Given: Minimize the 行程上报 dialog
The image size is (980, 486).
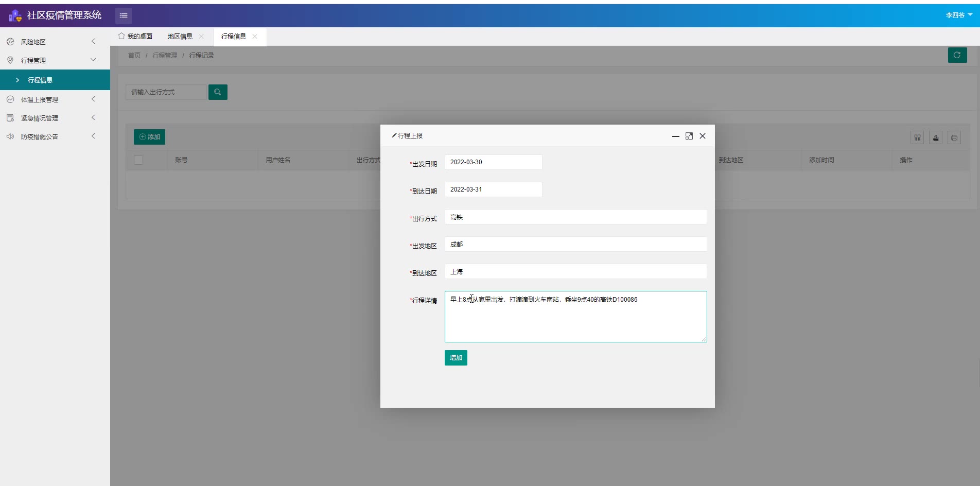Looking at the screenshot, I should click(676, 136).
